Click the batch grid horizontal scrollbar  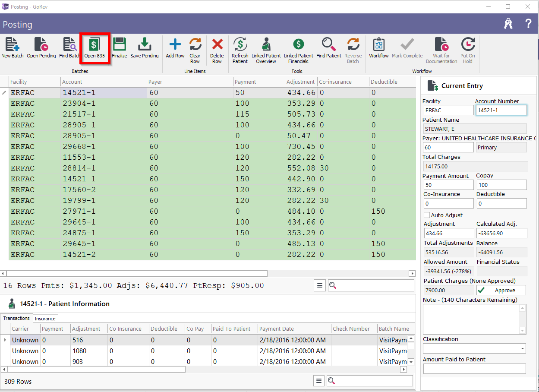pyautogui.click(x=137, y=273)
